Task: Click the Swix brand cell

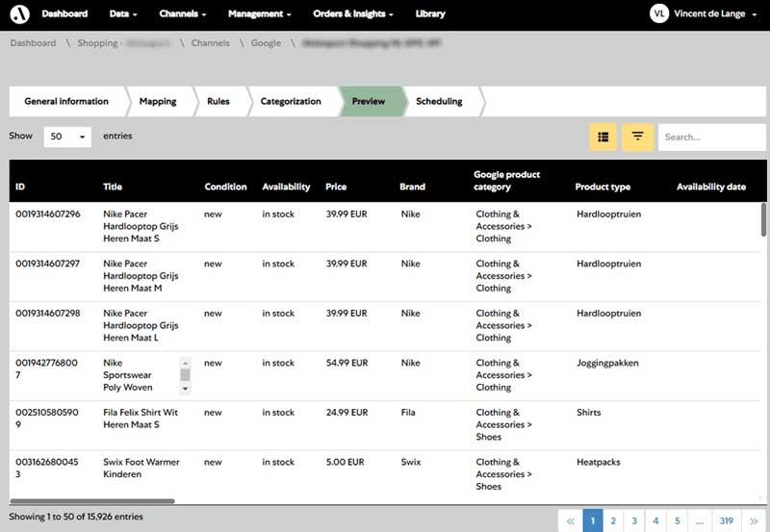Action: pos(411,462)
